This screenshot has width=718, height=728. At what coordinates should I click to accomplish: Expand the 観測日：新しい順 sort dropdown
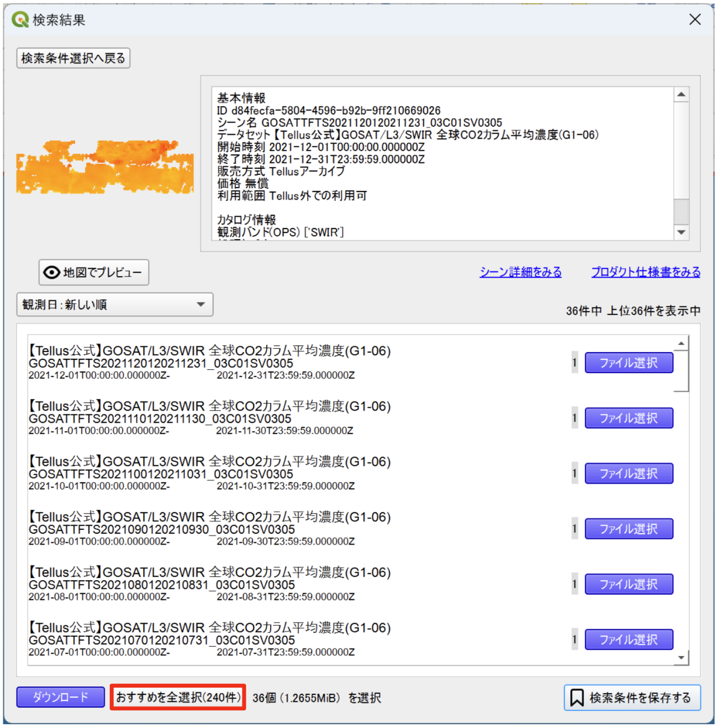tap(115, 305)
